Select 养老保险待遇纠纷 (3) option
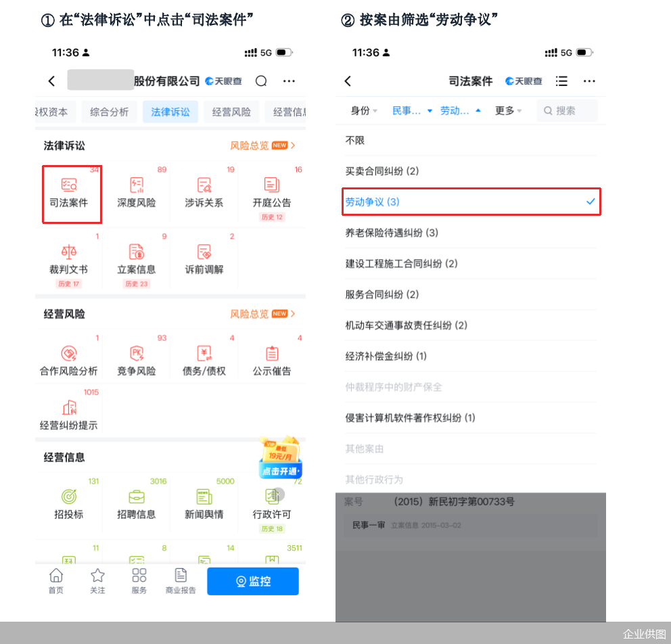 point(471,233)
